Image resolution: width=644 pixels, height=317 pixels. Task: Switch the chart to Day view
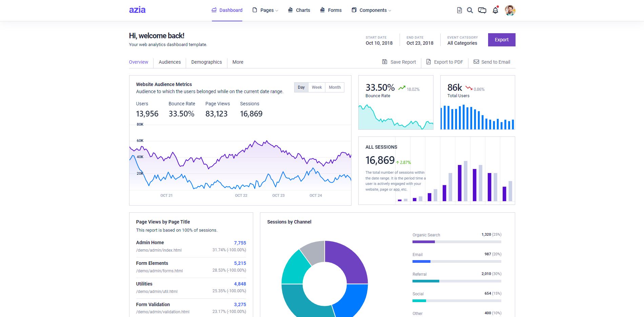(301, 87)
